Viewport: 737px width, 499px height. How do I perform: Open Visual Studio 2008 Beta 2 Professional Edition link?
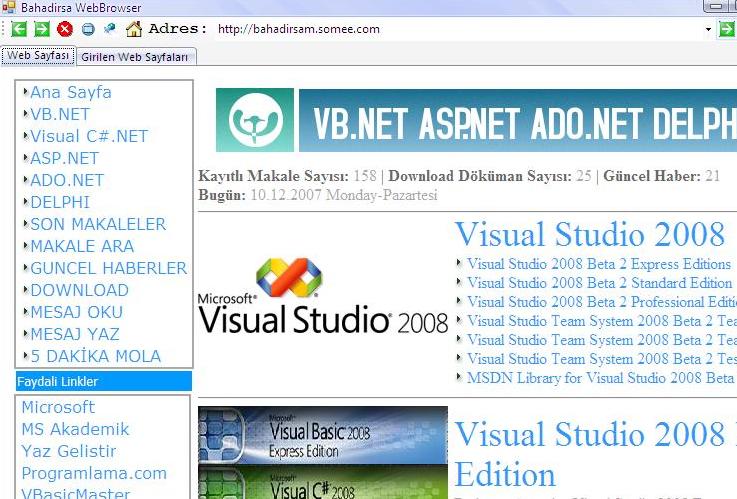[602, 302]
